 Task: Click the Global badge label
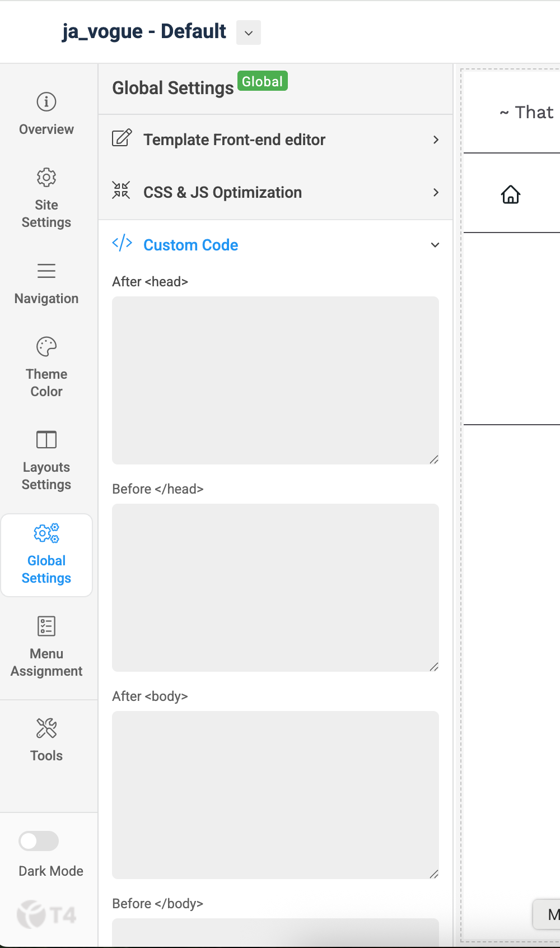(x=262, y=81)
